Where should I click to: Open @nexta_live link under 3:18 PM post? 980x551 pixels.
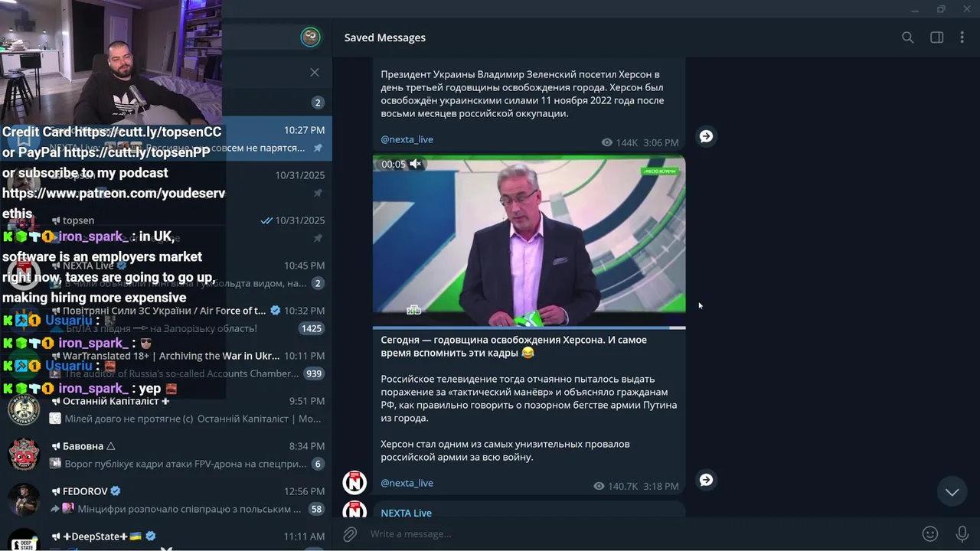[x=407, y=483]
